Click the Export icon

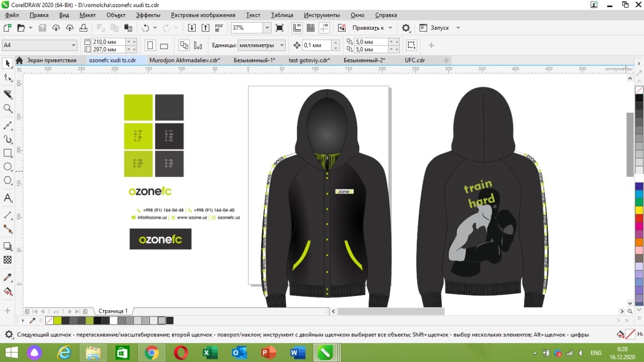click(x=205, y=28)
